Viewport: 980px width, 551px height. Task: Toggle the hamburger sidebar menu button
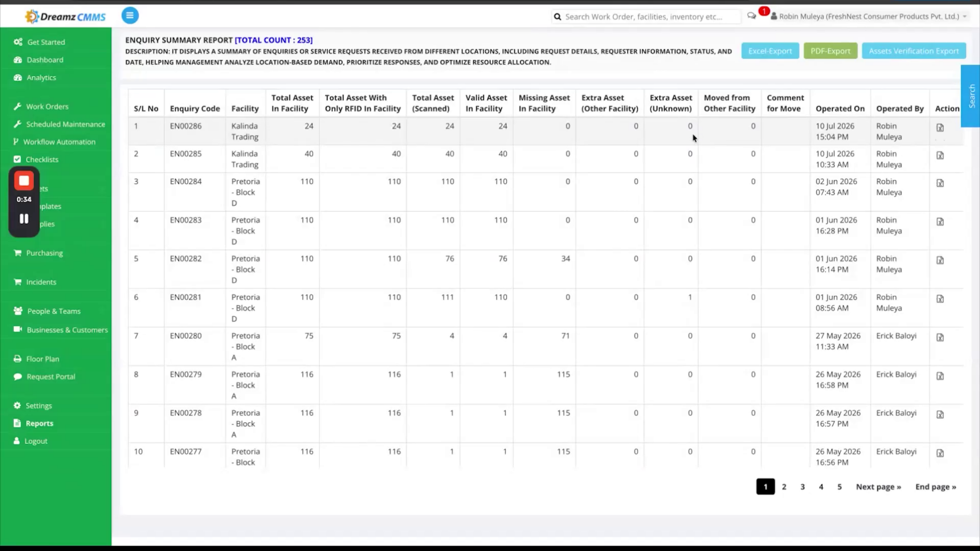(x=130, y=16)
